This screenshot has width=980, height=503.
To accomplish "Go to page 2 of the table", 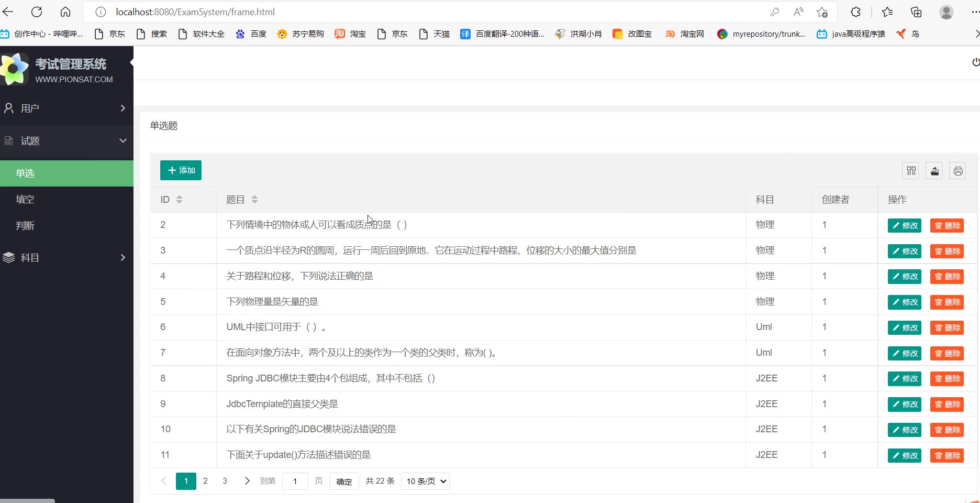I will [x=205, y=481].
